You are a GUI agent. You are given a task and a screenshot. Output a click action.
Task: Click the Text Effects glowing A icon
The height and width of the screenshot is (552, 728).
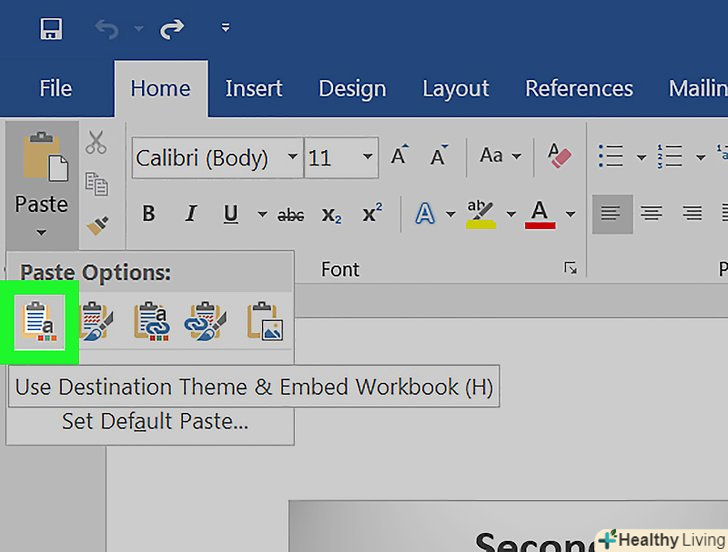tap(424, 214)
